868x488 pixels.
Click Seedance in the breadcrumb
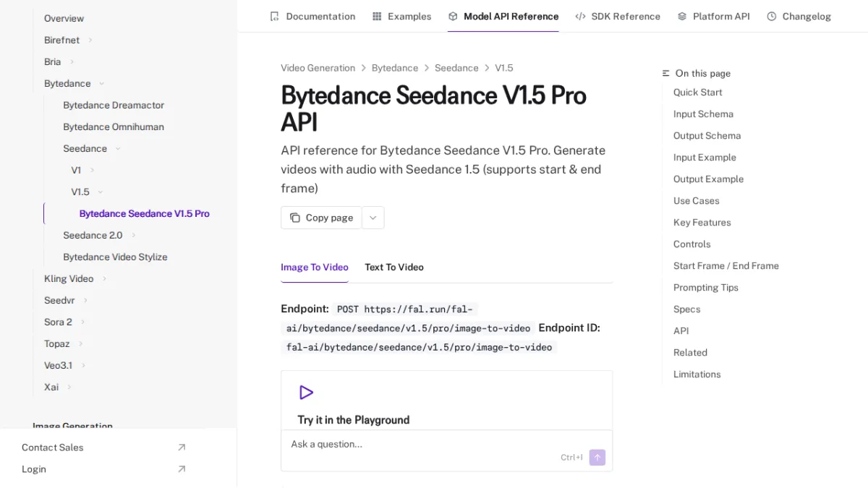456,68
